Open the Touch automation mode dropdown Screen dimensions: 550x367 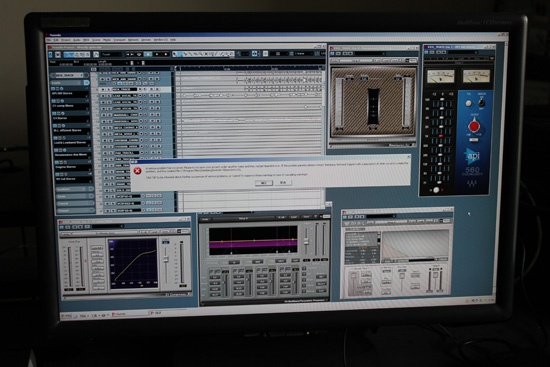click(x=112, y=54)
